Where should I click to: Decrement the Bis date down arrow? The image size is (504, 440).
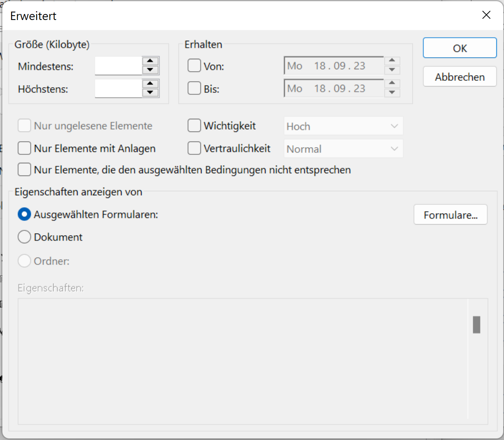(392, 93)
